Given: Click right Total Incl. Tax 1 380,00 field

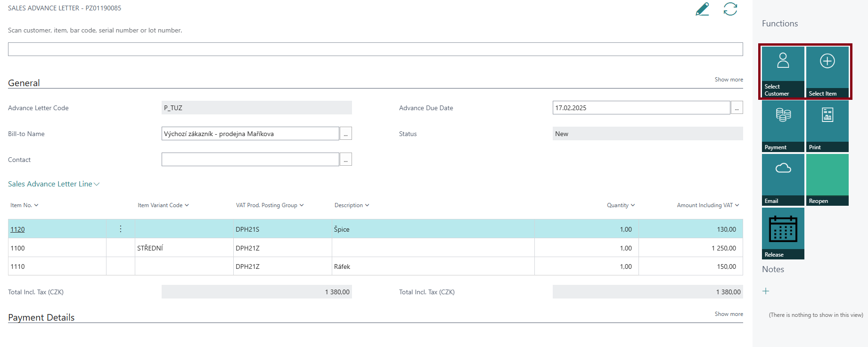Looking at the screenshot, I should (x=648, y=292).
